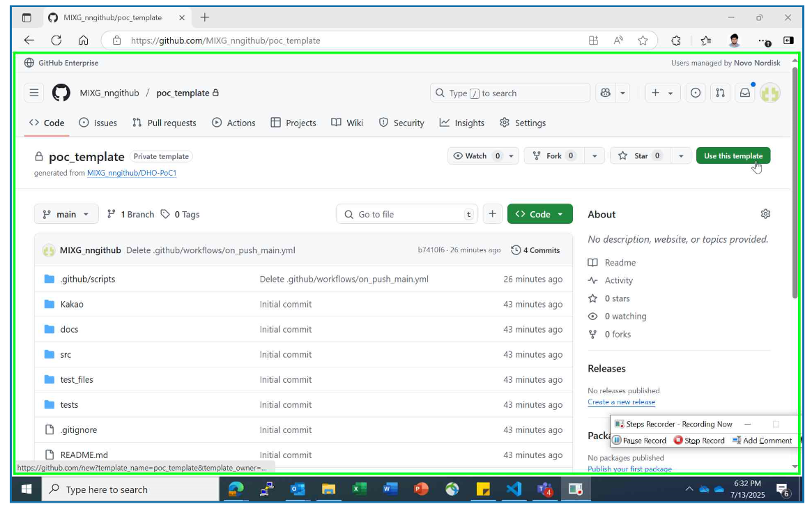Viewport: 812px width, 511px height.
Task: Expand the Watch options dropdown arrow
Action: pos(511,156)
